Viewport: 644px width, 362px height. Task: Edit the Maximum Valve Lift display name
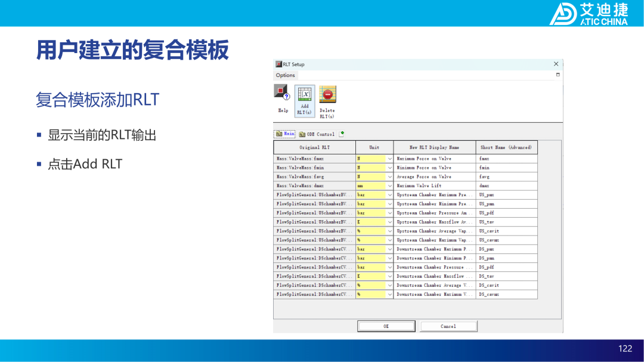pos(435,185)
